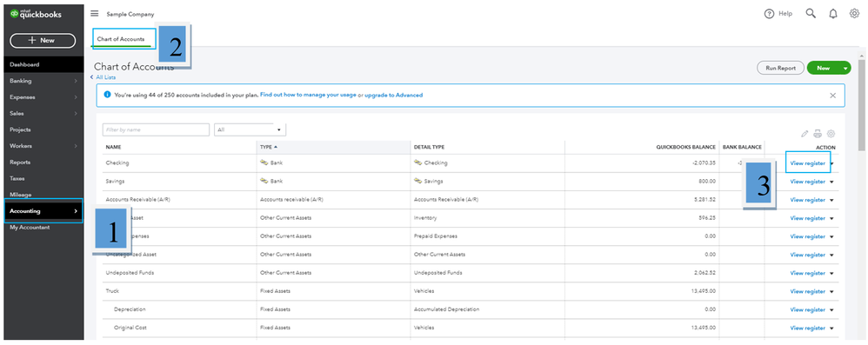Image resolution: width=868 pixels, height=345 pixels.
Task: Click the pencil edit icon above the table
Action: pos(805,134)
